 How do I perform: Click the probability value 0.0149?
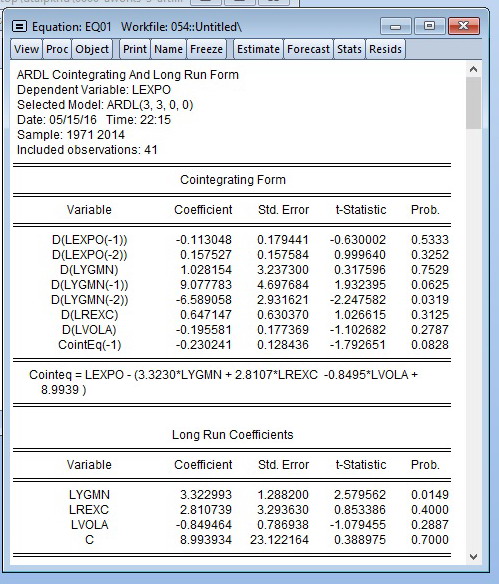point(430,495)
